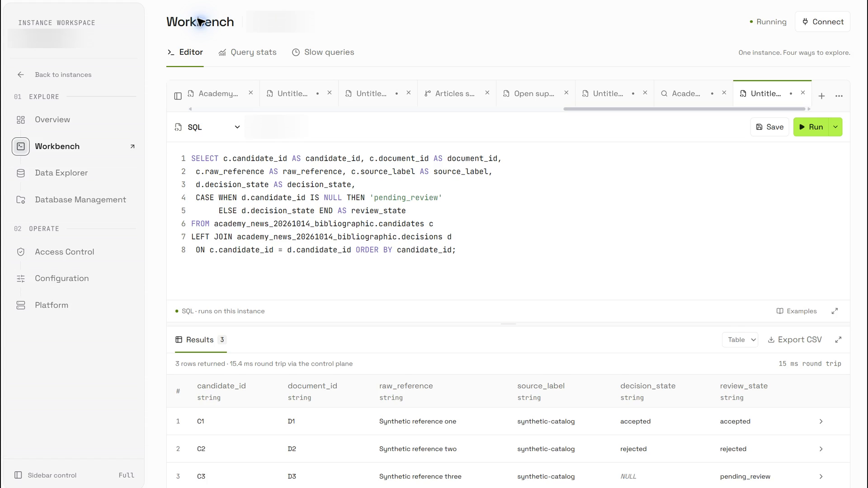Click the pending_review cell in row 3
The height and width of the screenshot is (488, 868).
tap(745, 477)
